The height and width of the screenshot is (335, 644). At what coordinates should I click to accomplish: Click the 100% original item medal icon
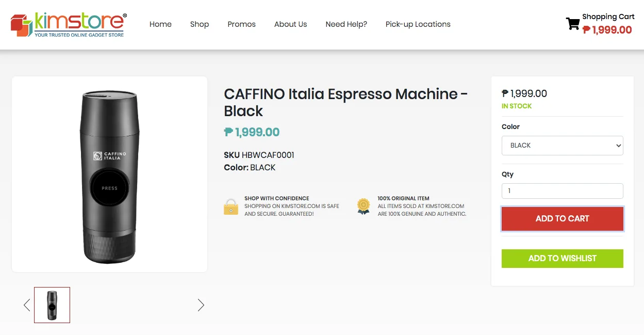click(x=364, y=206)
